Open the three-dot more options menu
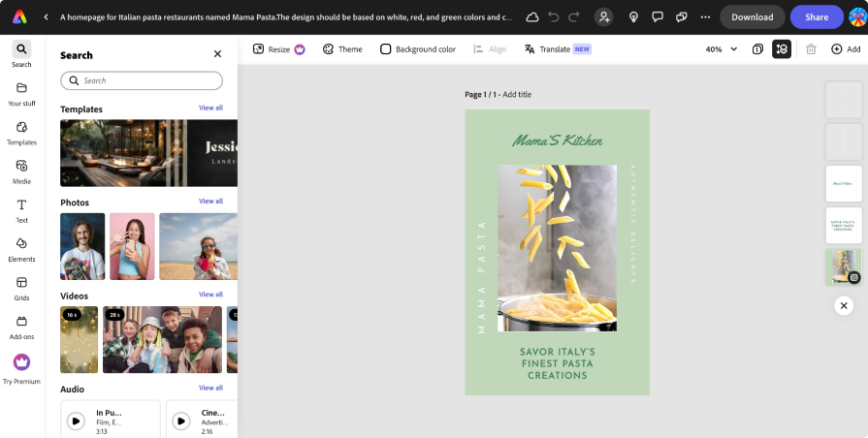868x438 pixels. pos(704,17)
